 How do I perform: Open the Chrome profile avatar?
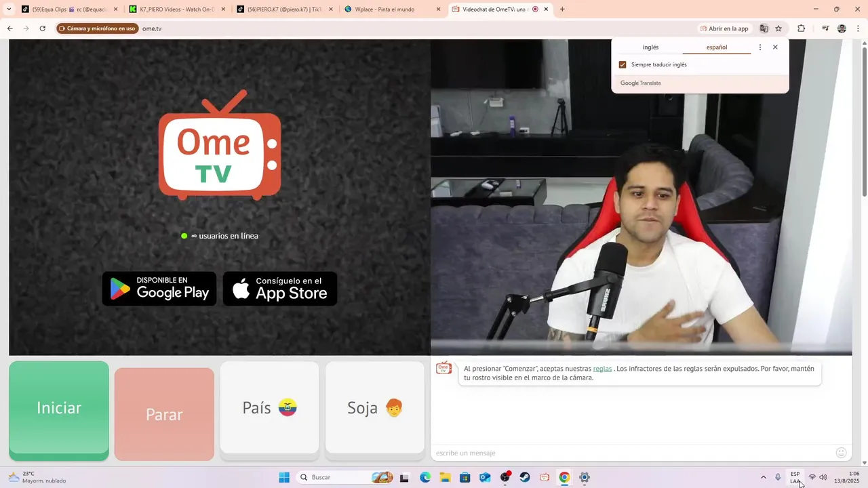(842, 28)
